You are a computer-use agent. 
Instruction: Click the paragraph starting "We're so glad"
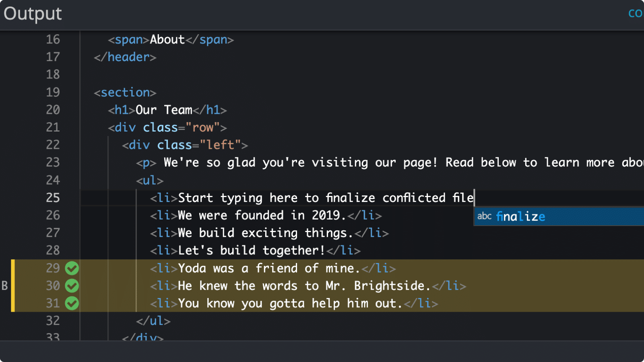pos(390,162)
